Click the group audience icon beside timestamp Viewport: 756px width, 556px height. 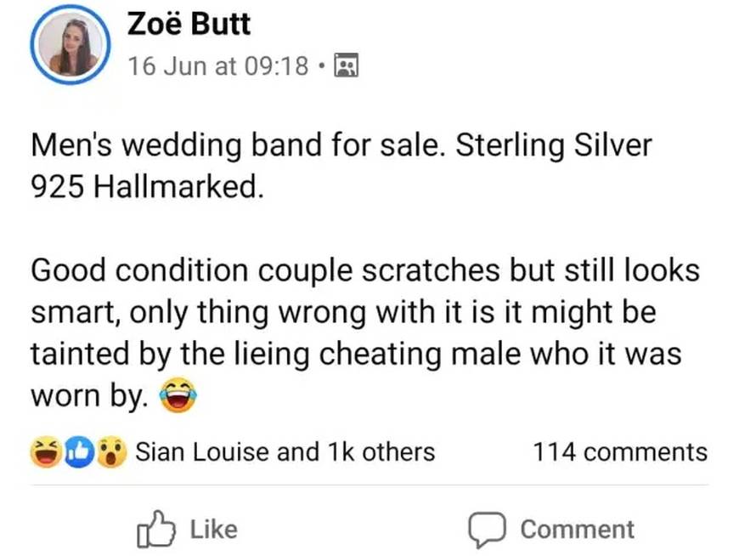tap(347, 65)
